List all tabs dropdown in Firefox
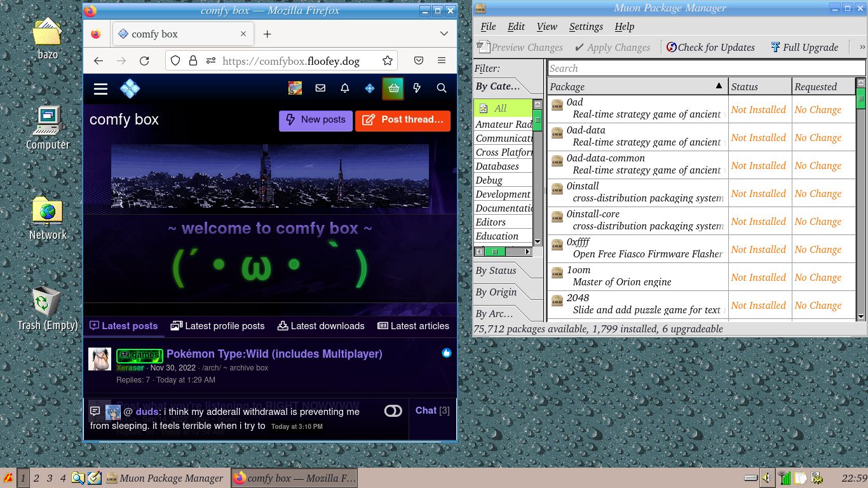 coord(444,34)
